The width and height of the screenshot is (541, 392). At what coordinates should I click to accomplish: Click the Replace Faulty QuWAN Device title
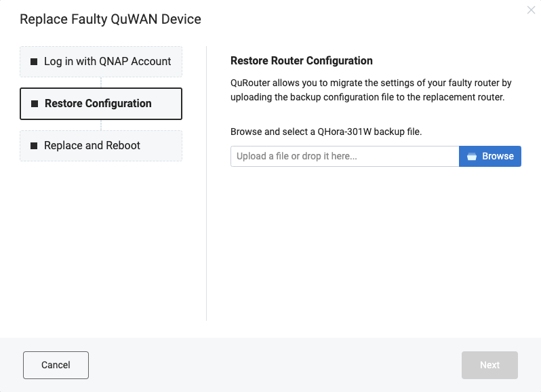coord(111,19)
